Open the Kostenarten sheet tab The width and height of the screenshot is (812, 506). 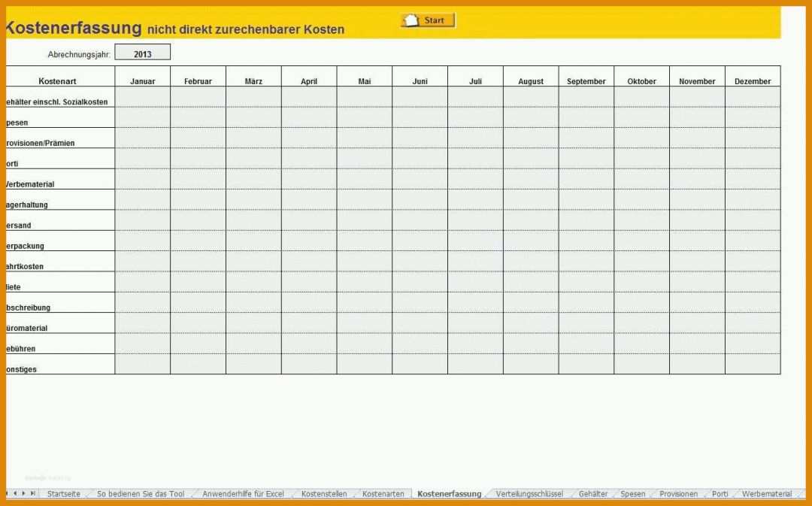pos(383,493)
